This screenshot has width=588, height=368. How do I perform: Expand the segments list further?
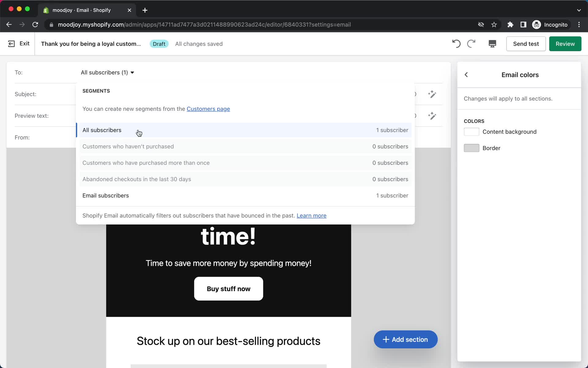click(132, 72)
